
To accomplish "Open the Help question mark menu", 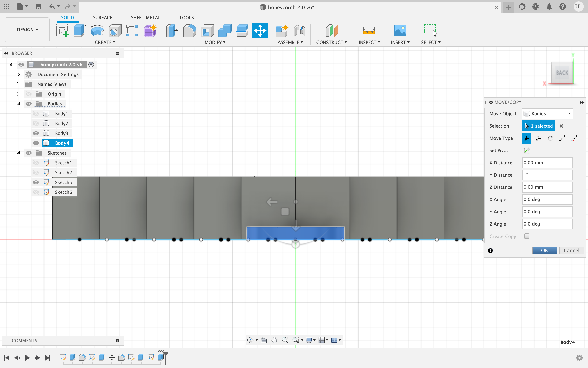I will pos(563,7).
